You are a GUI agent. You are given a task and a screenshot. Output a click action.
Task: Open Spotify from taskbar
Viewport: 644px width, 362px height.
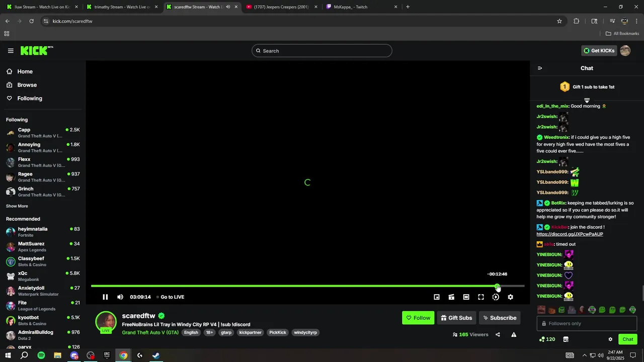(x=41, y=355)
